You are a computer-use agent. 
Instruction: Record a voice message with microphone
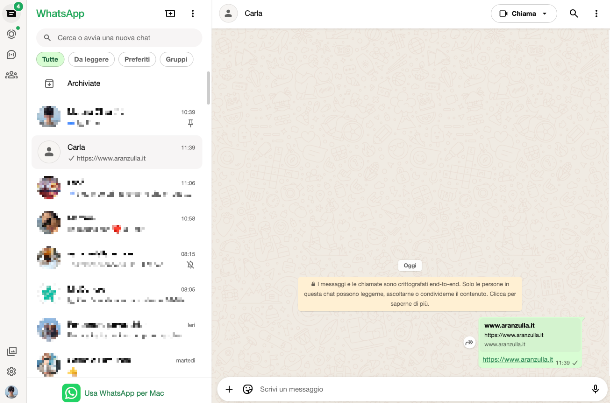point(595,389)
